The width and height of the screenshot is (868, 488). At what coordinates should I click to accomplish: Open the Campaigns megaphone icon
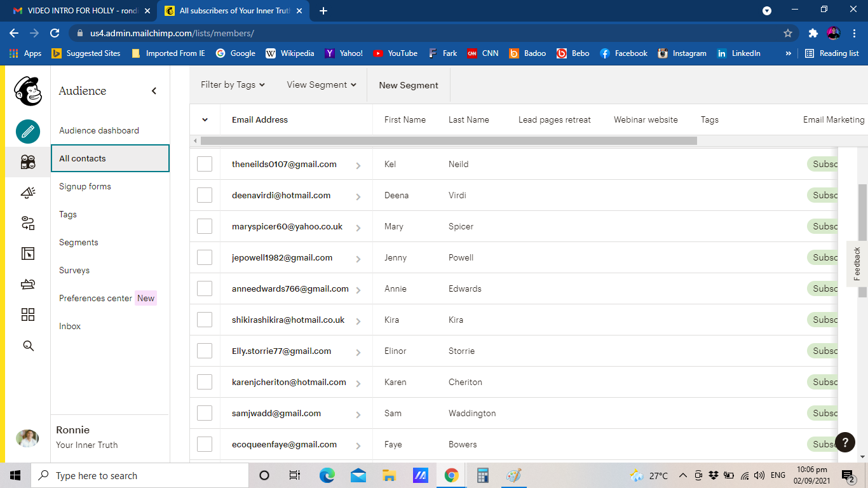pos(28,193)
